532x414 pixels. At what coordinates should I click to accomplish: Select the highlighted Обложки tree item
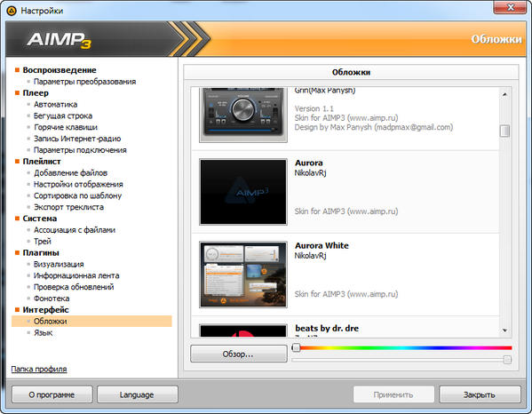point(91,322)
